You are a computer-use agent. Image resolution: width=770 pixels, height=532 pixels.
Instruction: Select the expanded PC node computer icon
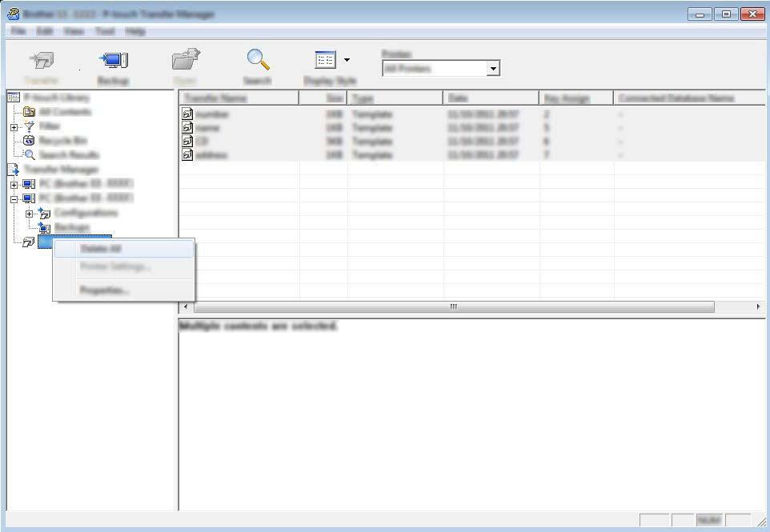click(29, 198)
